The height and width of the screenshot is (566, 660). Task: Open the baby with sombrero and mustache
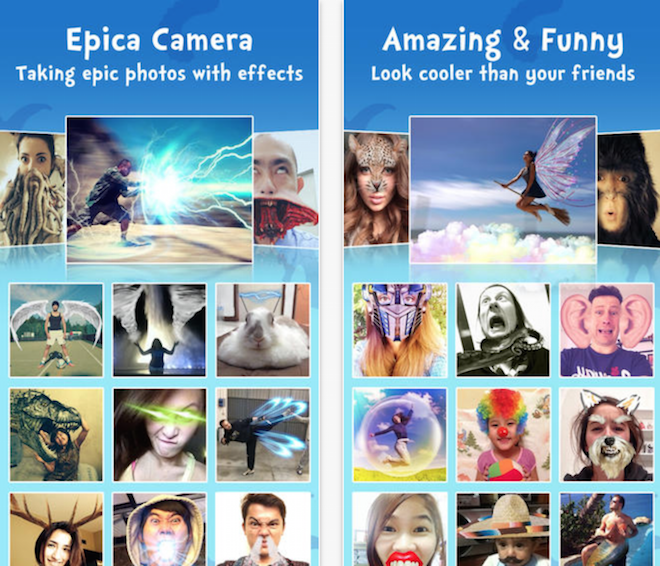tap(503, 529)
